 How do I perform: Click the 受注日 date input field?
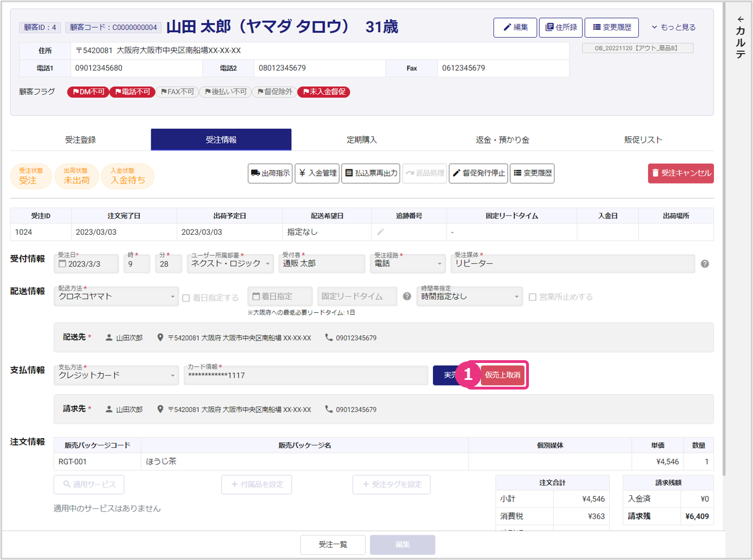[86, 264]
